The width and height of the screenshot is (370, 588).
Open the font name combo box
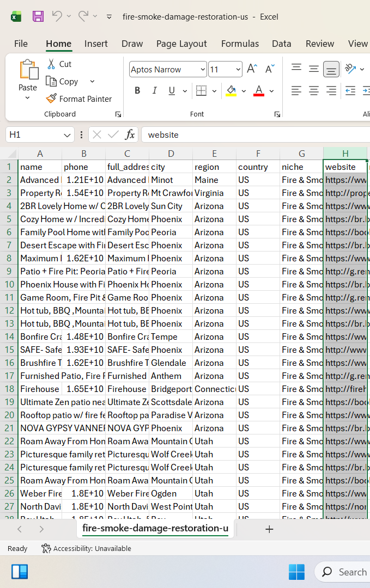click(167, 69)
